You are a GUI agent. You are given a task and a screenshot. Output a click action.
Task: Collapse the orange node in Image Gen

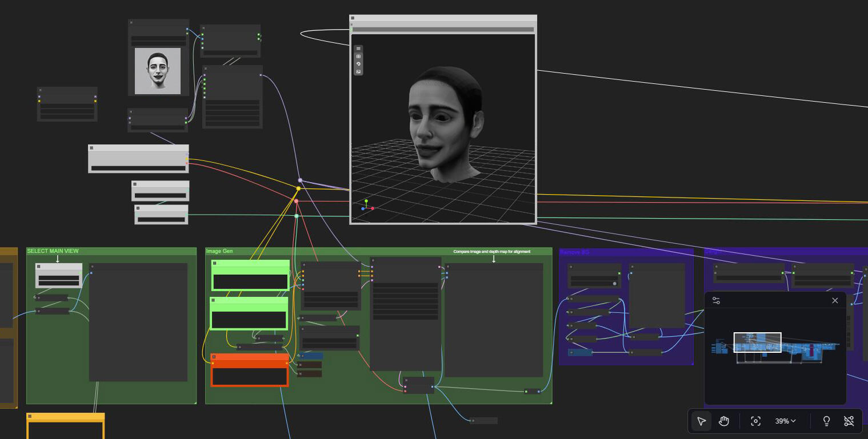pos(214,357)
